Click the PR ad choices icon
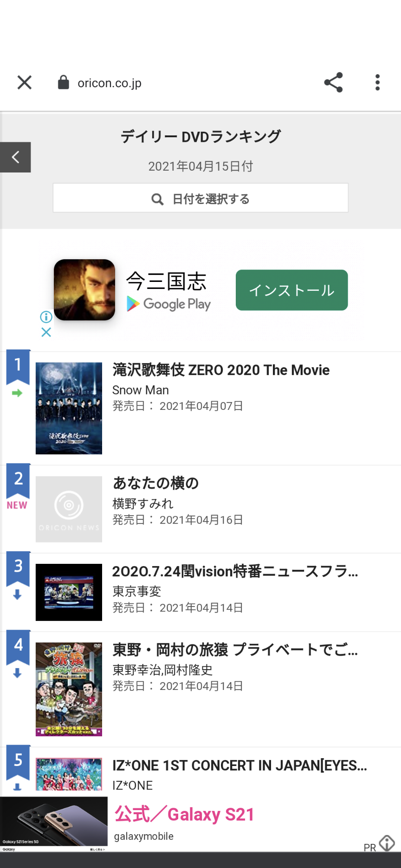The image size is (401, 868). click(387, 843)
